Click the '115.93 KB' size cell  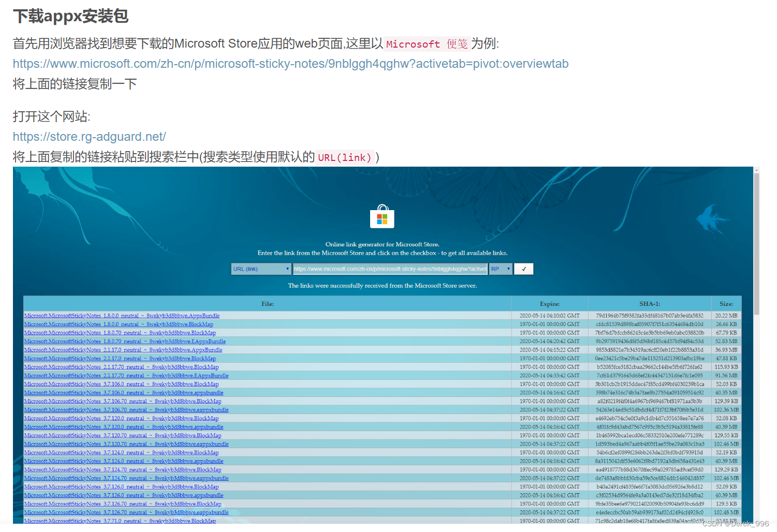coord(726,367)
